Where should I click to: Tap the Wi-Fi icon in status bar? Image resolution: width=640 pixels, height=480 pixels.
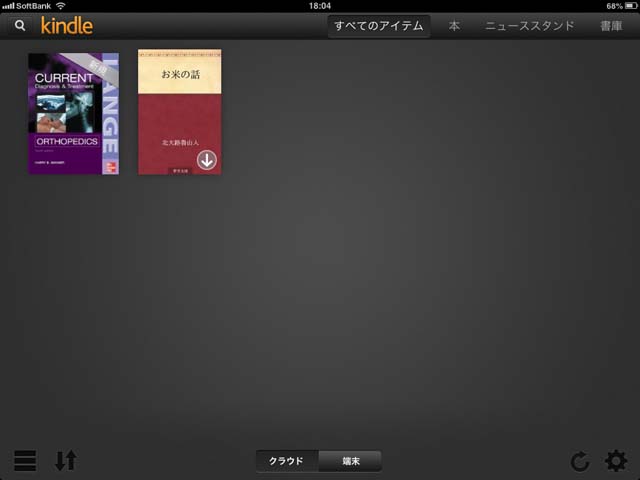pyautogui.click(x=60, y=6)
